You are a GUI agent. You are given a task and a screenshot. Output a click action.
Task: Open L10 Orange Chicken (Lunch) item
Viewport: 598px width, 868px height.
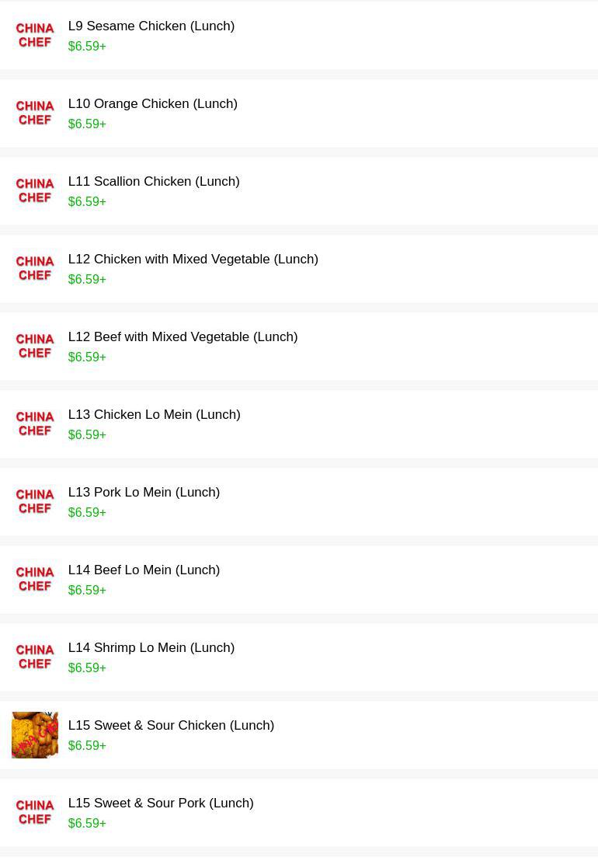[153, 104]
